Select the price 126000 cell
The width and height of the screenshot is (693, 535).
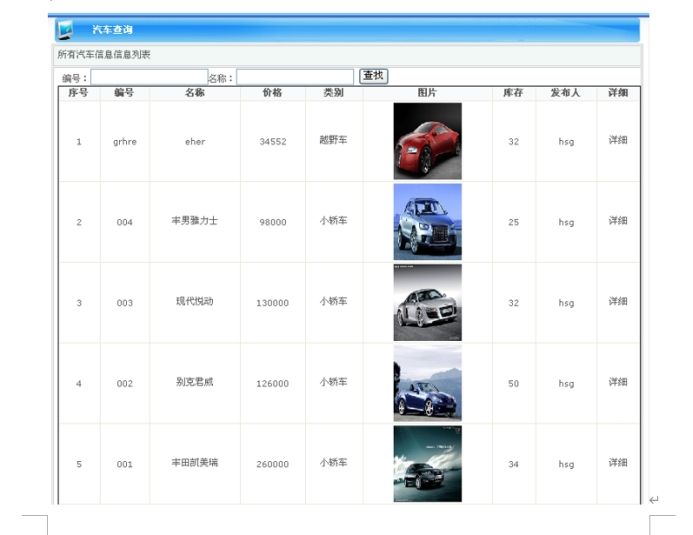pyautogui.click(x=273, y=383)
